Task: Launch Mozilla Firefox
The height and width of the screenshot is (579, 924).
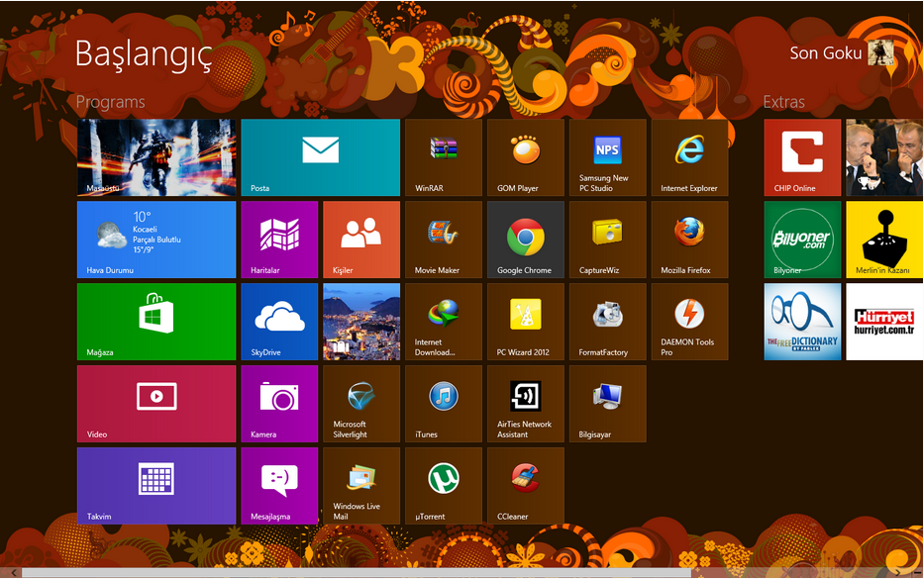Action: click(689, 240)
